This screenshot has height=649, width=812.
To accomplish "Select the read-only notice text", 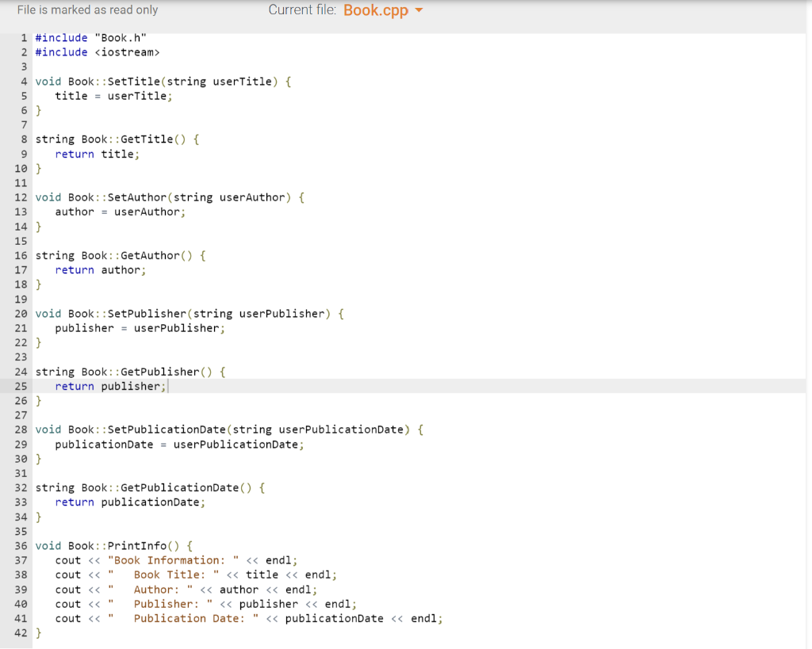I will coord(87,10).
